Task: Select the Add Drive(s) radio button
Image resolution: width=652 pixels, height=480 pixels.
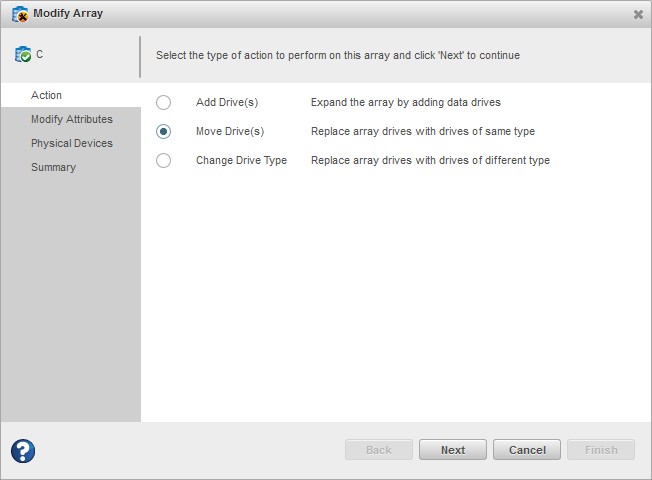Action: click(x=164, y=102)
